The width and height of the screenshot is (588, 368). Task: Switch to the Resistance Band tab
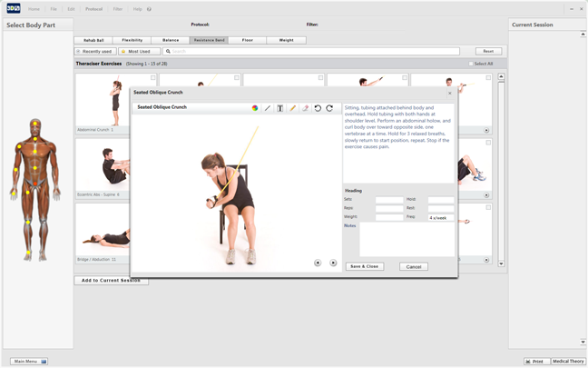(x=209, y=40)
